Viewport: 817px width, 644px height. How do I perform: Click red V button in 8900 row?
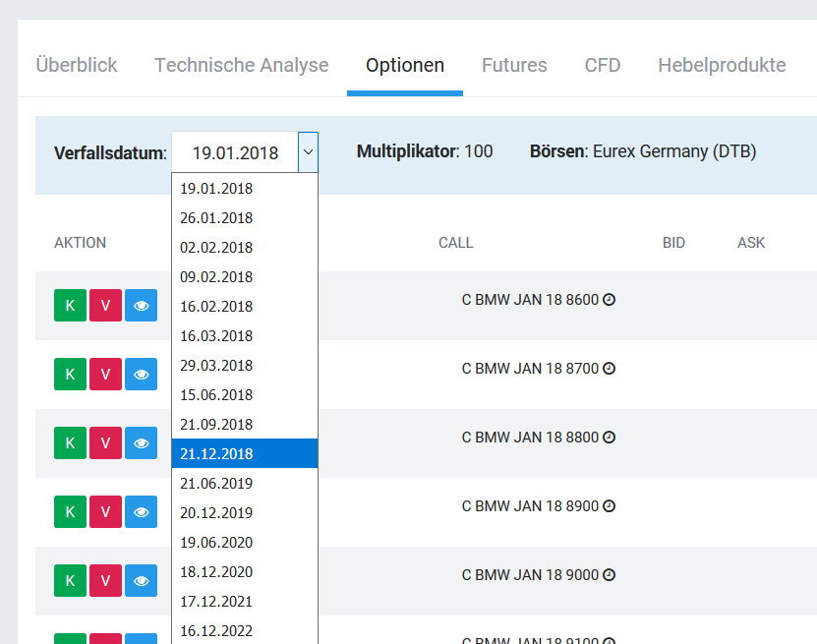pyautogui.click(x=106, y=511)
